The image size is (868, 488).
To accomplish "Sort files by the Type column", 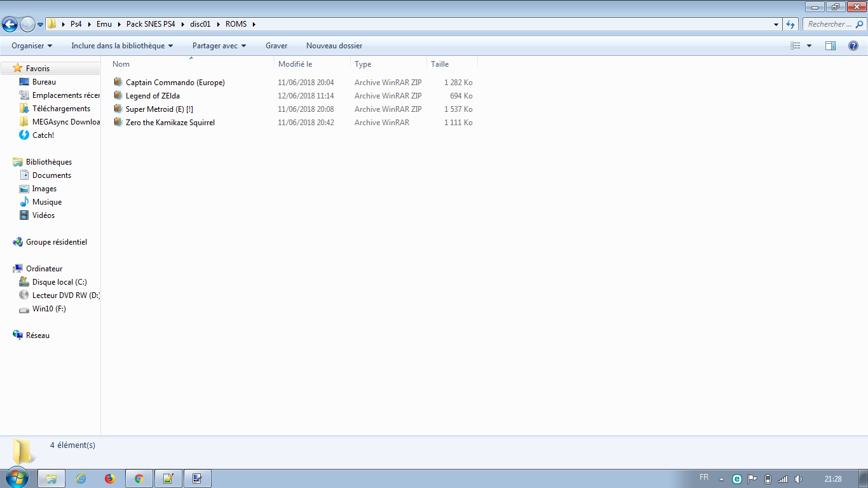I will tap(388, 64).
